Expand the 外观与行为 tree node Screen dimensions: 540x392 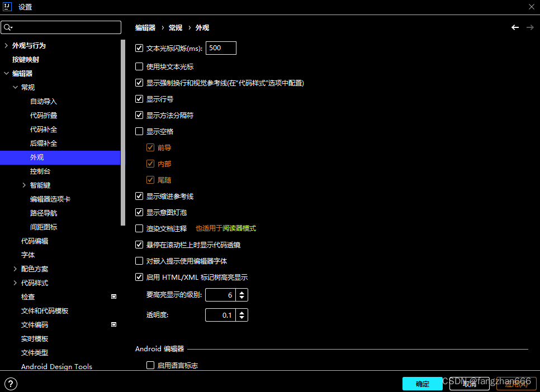pos(6,45)
